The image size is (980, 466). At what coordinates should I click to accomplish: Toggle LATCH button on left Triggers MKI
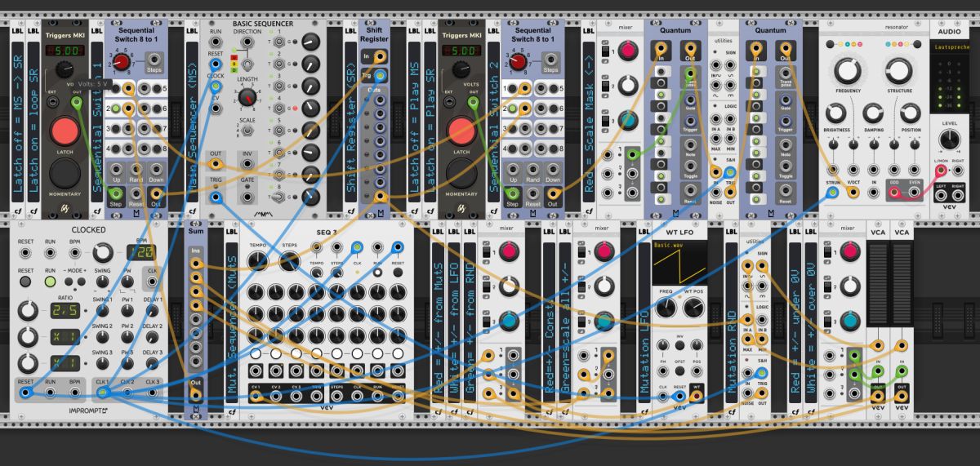[x=65, y=132]
